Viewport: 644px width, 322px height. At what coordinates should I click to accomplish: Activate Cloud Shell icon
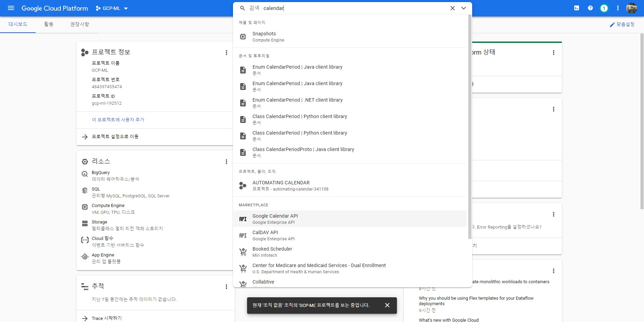coord(577,8)
